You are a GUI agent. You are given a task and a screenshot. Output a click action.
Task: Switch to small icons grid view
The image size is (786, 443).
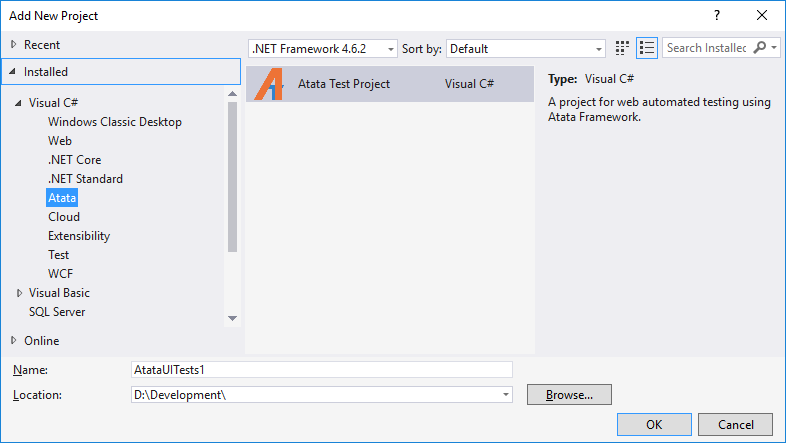(x=622, y=48)
